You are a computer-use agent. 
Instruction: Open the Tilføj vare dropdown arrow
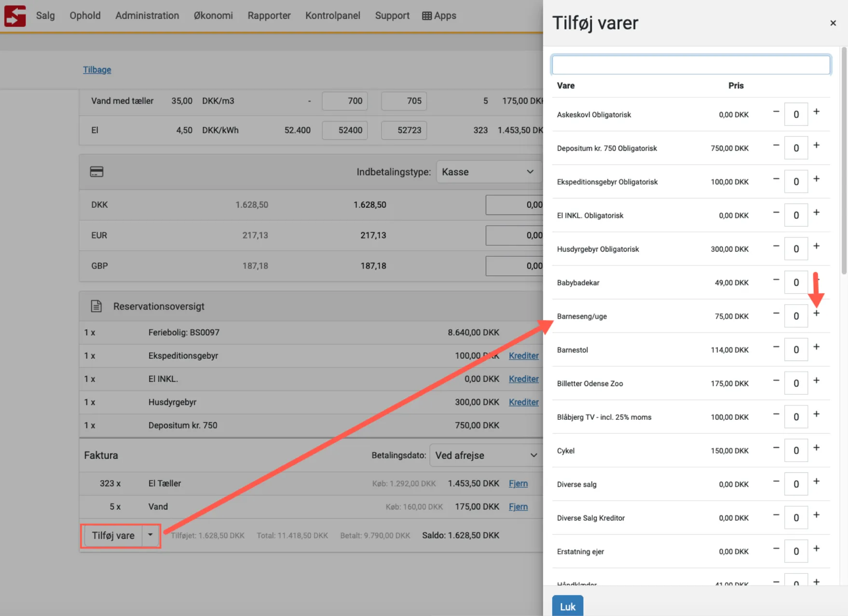point(150,535)
